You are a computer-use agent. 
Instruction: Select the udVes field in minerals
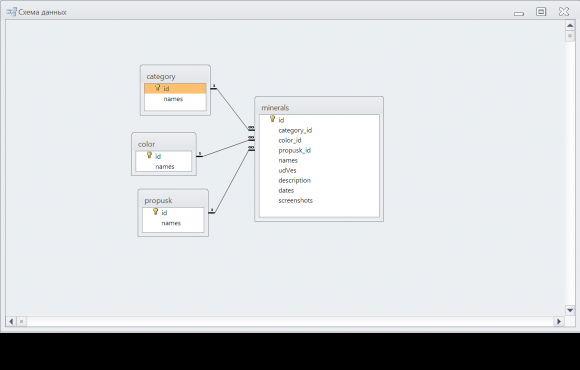click(319, 170)
